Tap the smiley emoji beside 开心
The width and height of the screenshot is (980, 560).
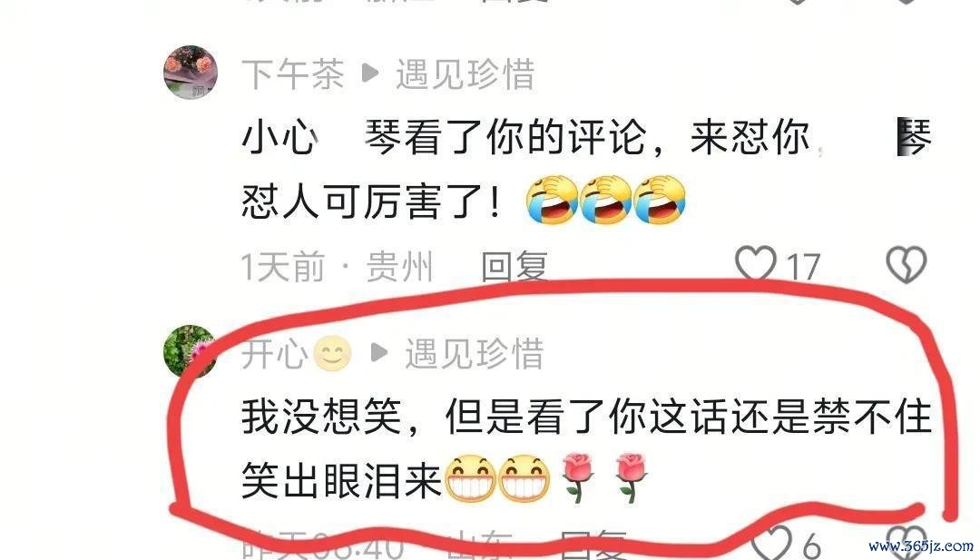[332, 354]
